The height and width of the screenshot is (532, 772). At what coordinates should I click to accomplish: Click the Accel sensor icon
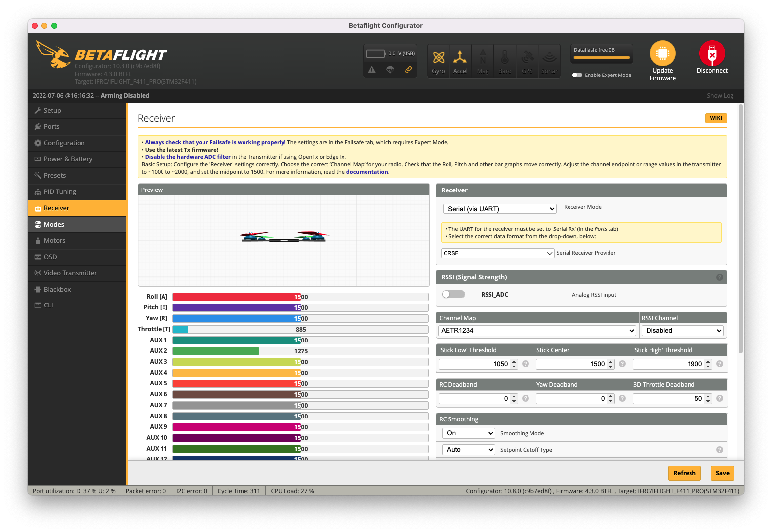(x=460, y=61)
